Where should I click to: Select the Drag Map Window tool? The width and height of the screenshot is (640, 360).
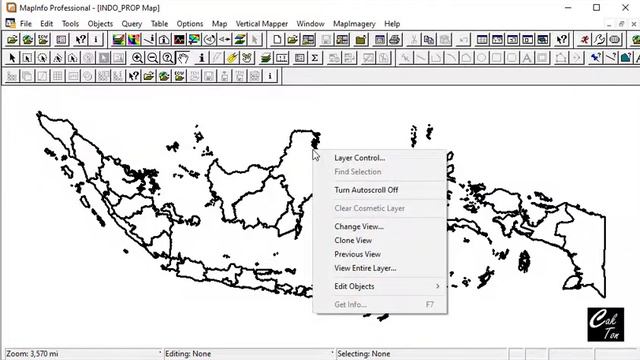247,58
